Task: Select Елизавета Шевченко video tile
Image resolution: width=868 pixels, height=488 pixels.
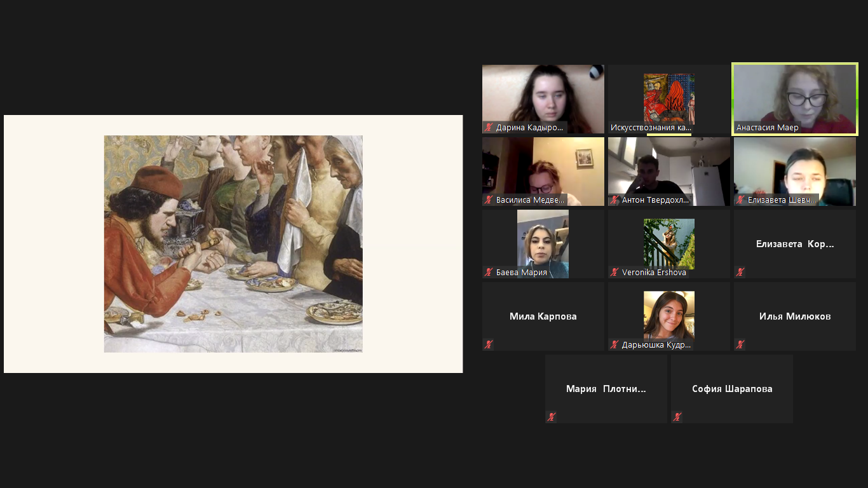Action: [x=795, y=172]
